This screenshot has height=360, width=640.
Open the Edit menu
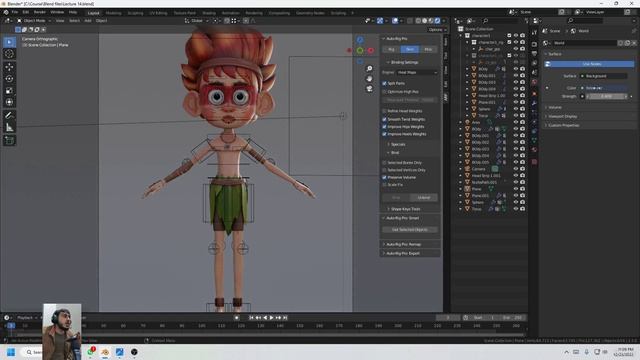tap(26, 12)
